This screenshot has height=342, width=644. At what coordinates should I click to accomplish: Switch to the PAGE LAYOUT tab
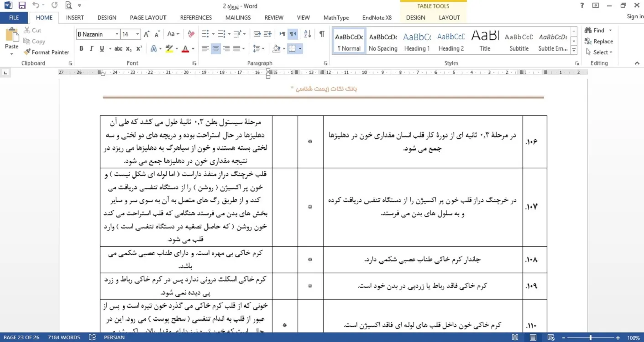148,18
